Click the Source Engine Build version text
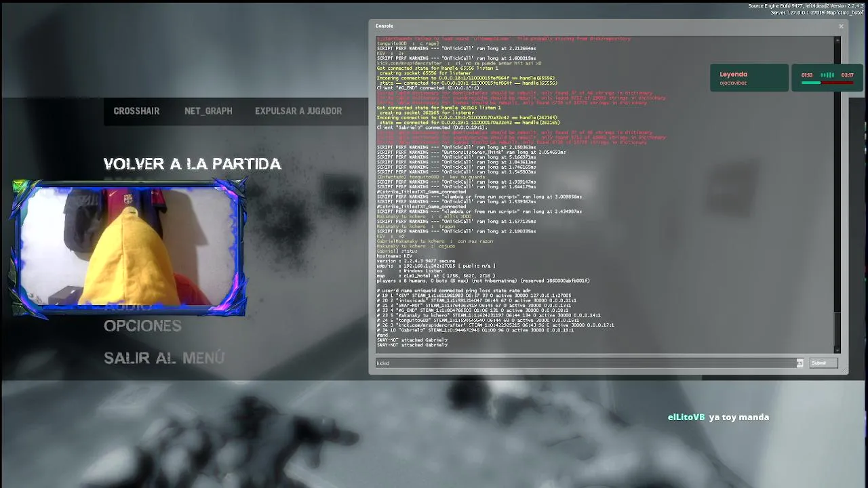Image resolution: width=868 pixels, height=488 pixels. 806,6
